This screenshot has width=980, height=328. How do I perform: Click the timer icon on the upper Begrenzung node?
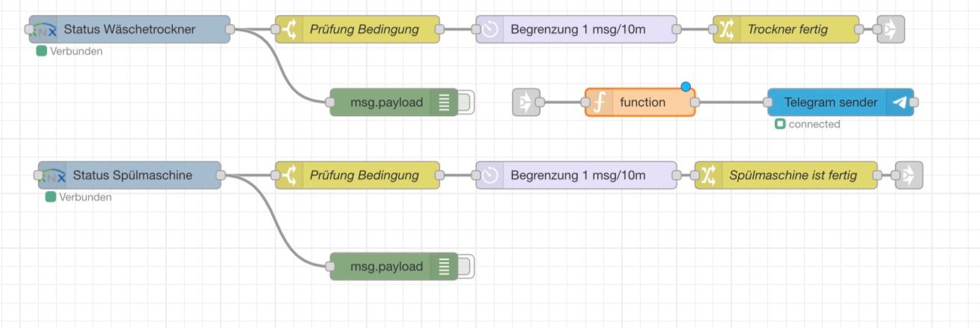pos(490,29)
